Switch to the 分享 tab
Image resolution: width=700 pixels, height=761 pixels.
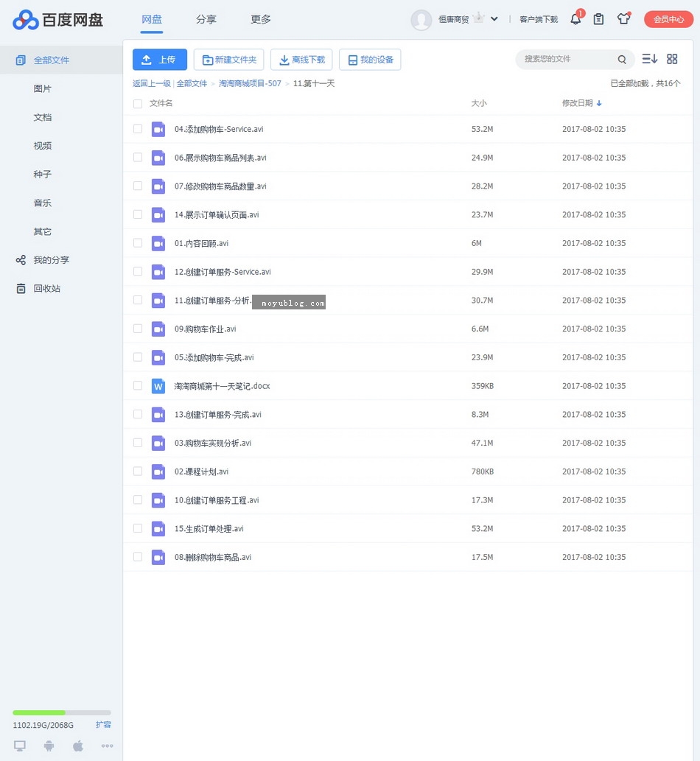click(206, 19)
